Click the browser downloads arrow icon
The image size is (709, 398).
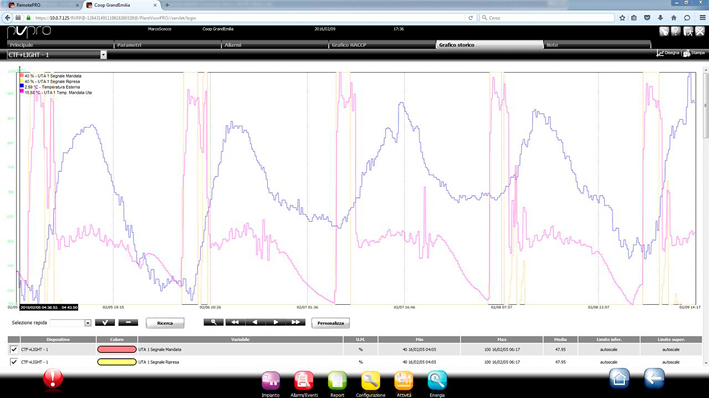click(x=660, y=18)
